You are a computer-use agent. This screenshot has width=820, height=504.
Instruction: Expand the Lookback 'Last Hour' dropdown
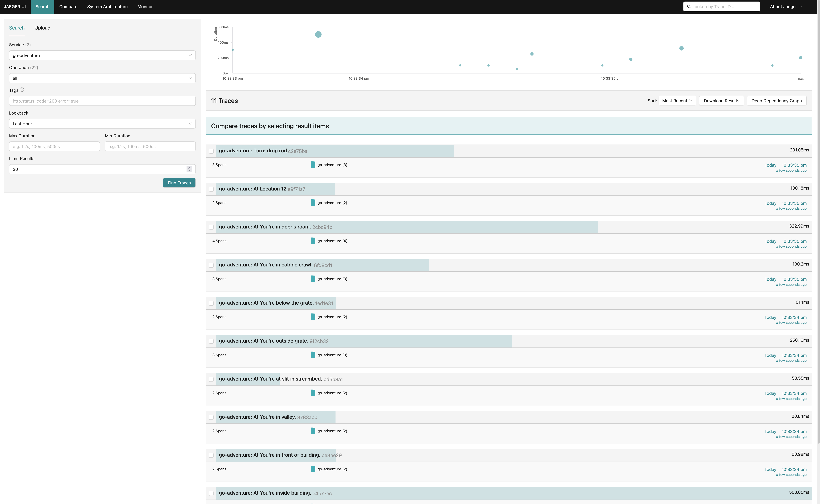tap(102, 124)
